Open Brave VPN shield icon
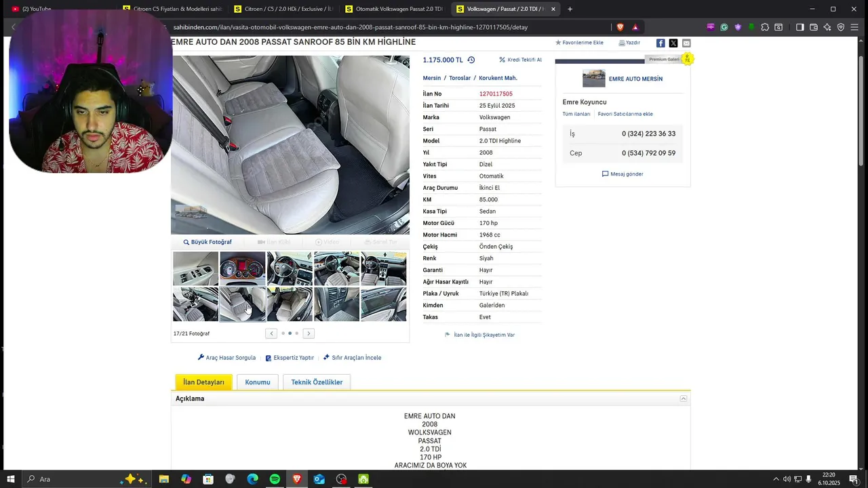This screenshot has width=868, height=488. [x=841, y=27]
